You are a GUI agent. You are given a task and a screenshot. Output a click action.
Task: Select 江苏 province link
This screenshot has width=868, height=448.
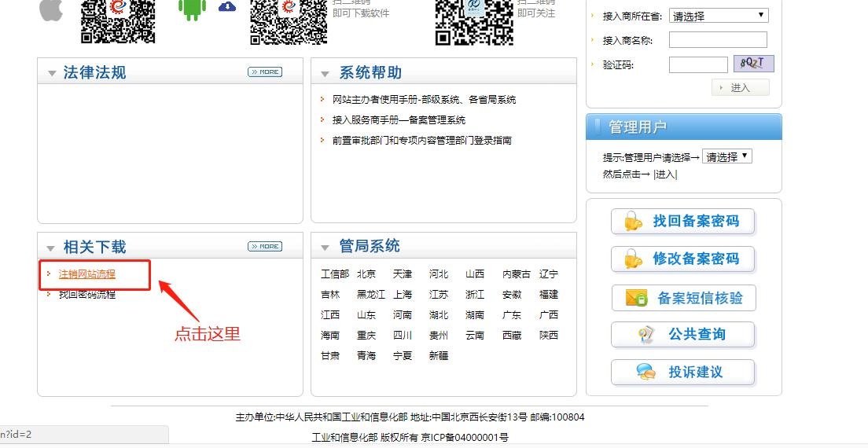439,294
